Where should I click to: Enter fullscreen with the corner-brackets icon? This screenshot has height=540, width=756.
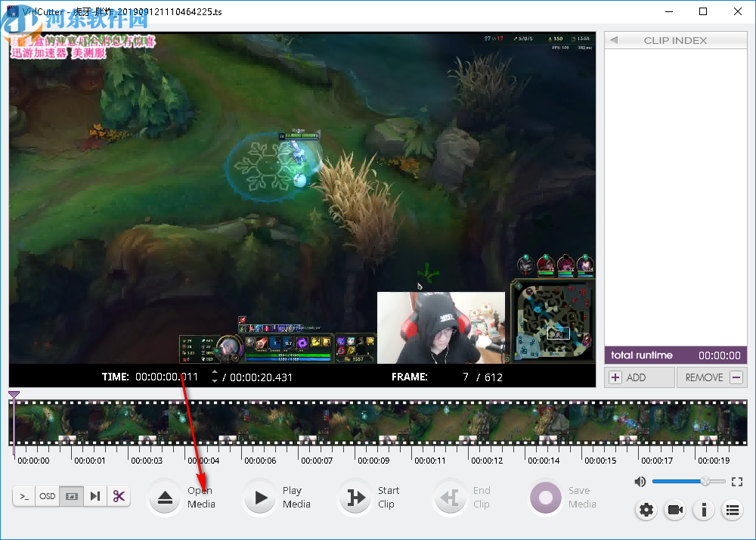(736, 481)
